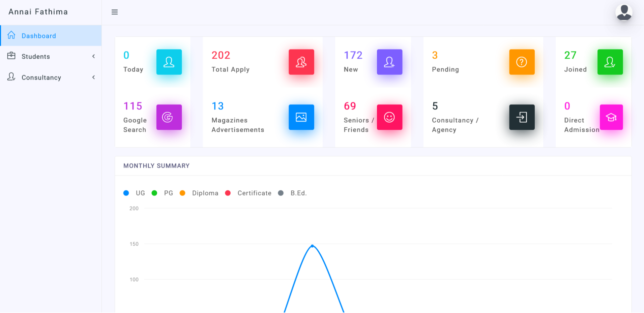The height and width of the screenshot is (313, 644).
Task: Click the Seniors / Friends smiley icon
Action: coord(389,117)
